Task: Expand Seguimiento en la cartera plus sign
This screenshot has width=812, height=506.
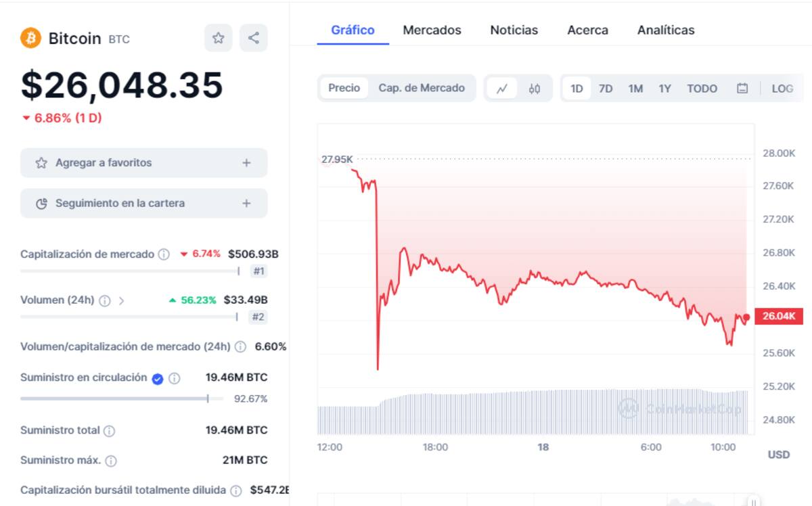Action: coord(246,204)
